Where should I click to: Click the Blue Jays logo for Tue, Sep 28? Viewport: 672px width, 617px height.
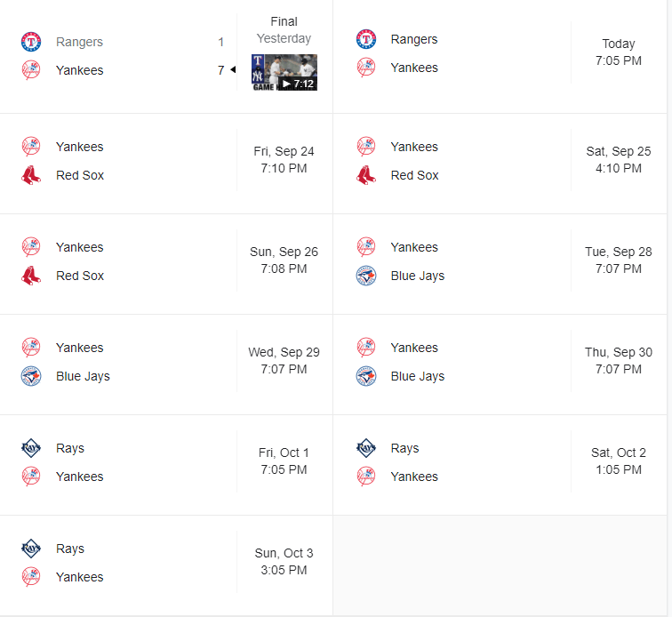pos(366,276)
